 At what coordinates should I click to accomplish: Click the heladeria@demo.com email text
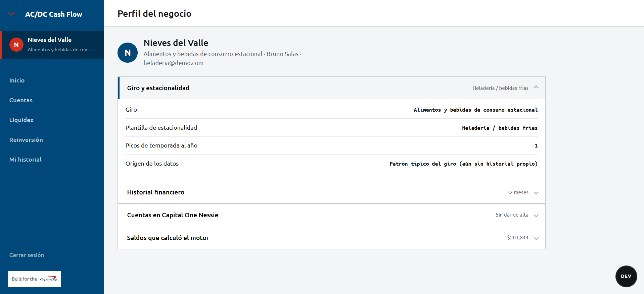click(173, 63)
